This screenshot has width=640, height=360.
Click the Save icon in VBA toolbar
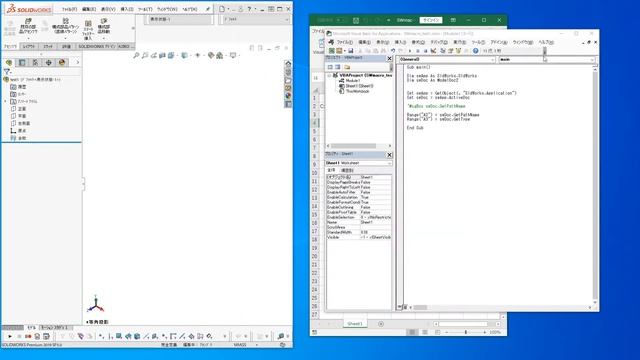tap(350, 51)
